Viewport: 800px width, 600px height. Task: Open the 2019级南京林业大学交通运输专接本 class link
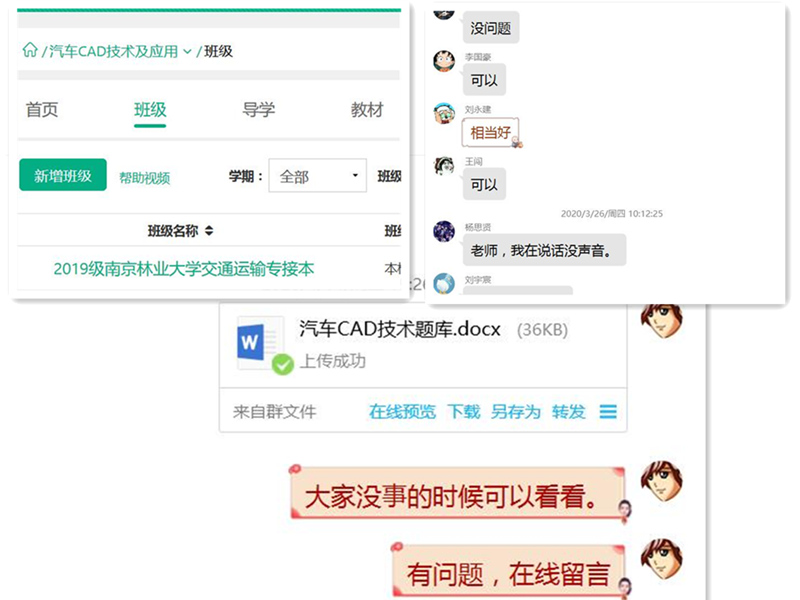click(184, 269)
